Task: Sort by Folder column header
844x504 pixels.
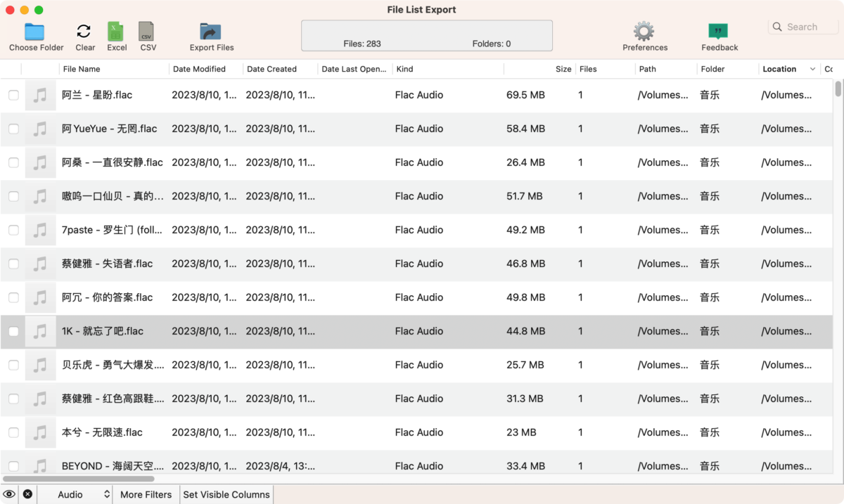Action: pos(712,69)
